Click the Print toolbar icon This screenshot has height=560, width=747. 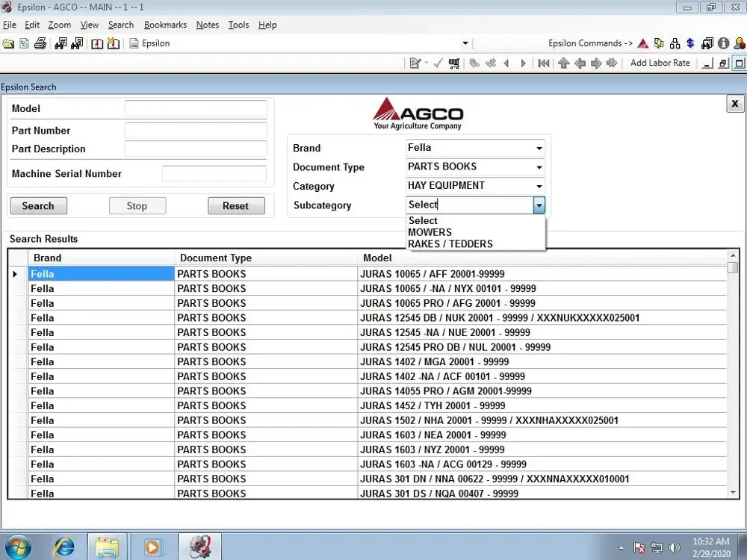click(41, 43)
